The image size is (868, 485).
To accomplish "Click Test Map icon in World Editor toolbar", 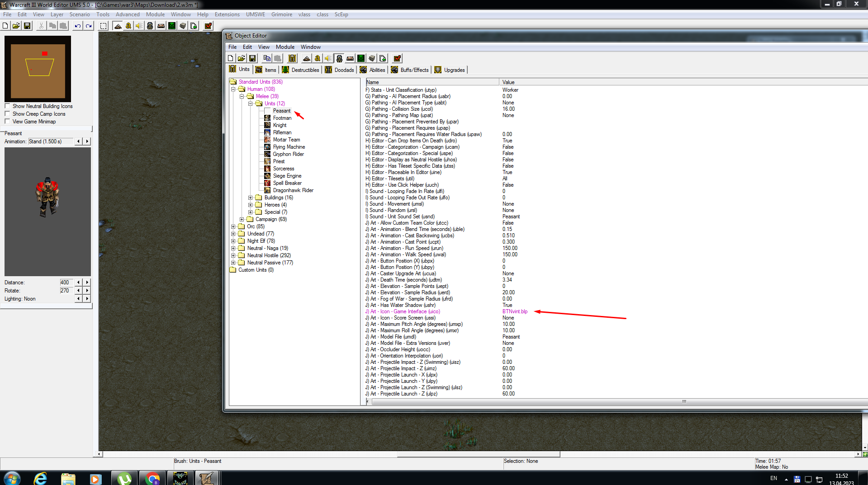I will click(x=208, y=26).
